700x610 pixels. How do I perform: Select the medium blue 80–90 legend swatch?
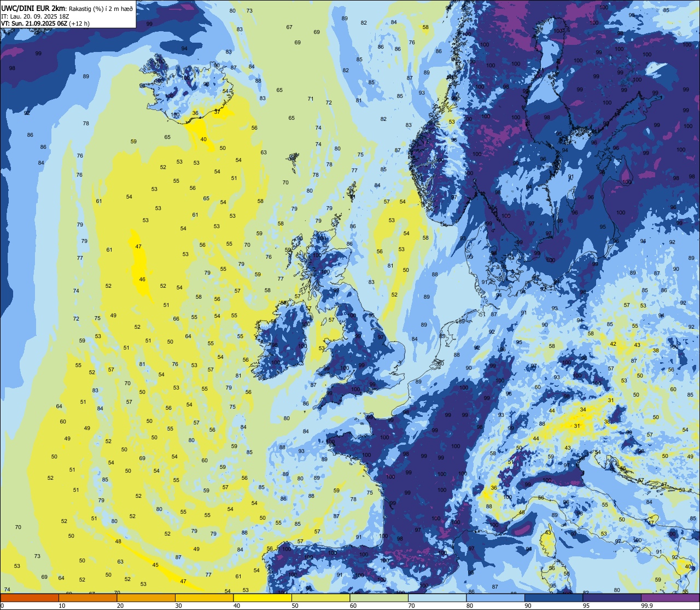pos(495,597)
